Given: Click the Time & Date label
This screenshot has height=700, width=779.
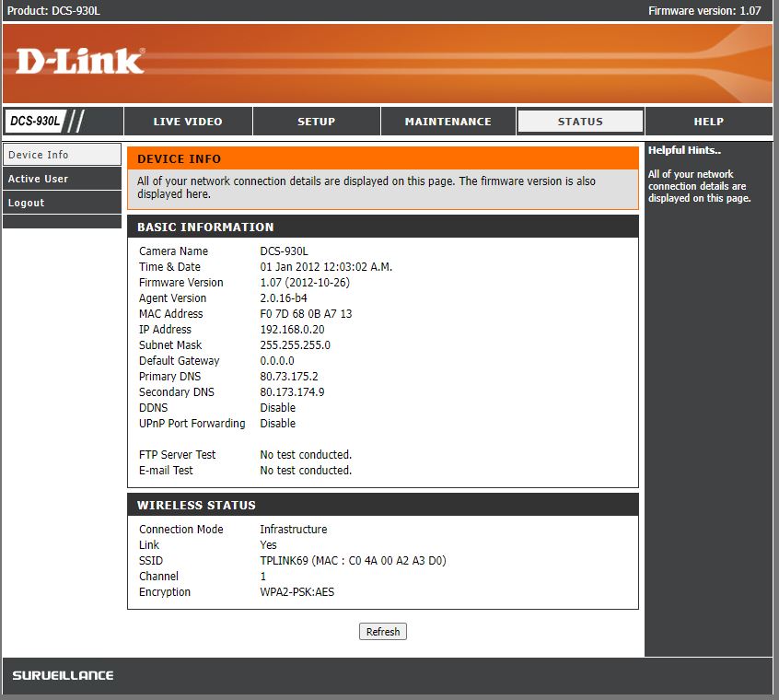Looking at the screenshot, I should coord(170,267).
